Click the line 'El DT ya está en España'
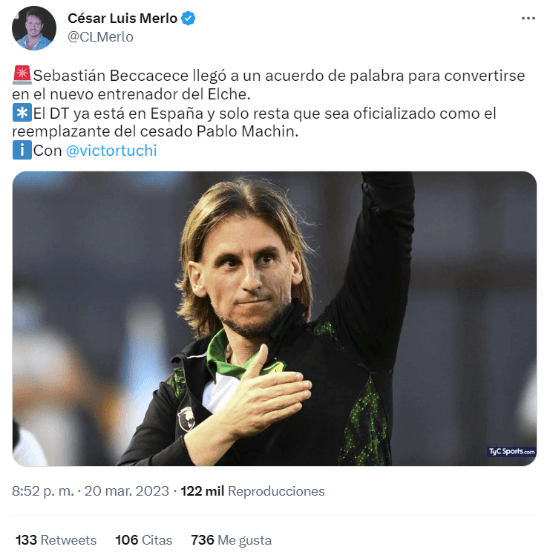This screenshot has width=550, height=558. 265,114
